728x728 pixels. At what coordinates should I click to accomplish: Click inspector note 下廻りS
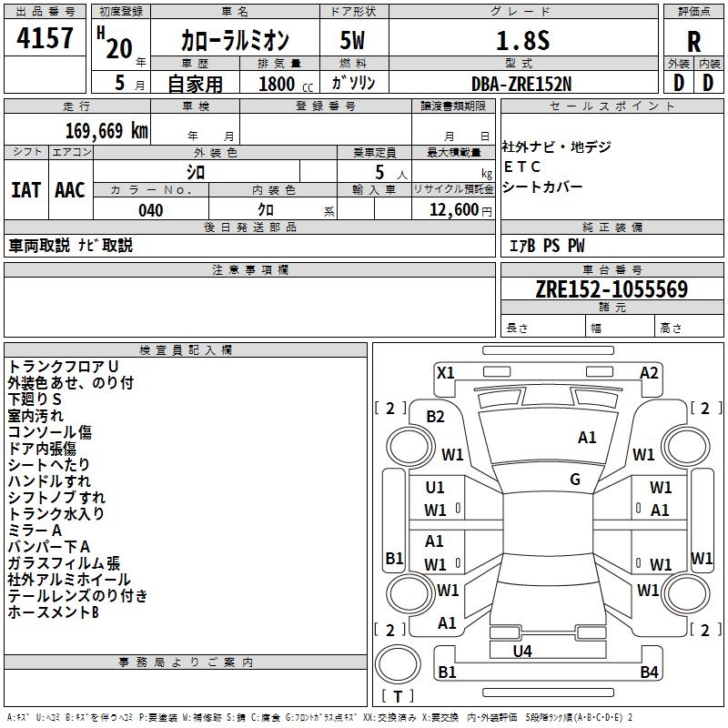pos(35,399)
